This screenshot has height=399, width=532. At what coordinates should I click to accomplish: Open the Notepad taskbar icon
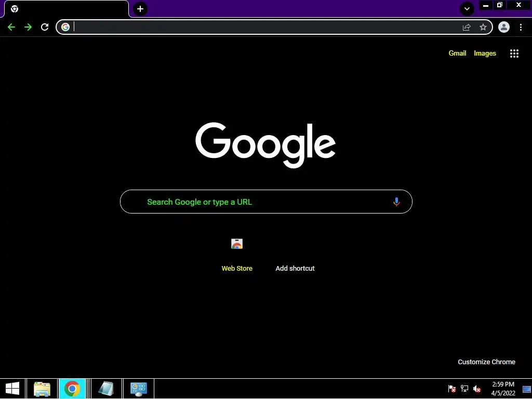106,389
